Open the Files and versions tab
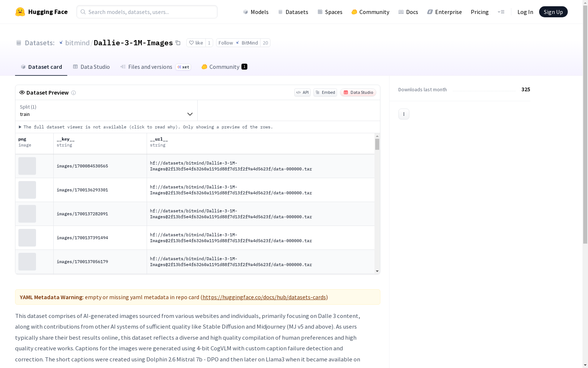The height and width of the screenshot is (368, 588). (155, 67)
